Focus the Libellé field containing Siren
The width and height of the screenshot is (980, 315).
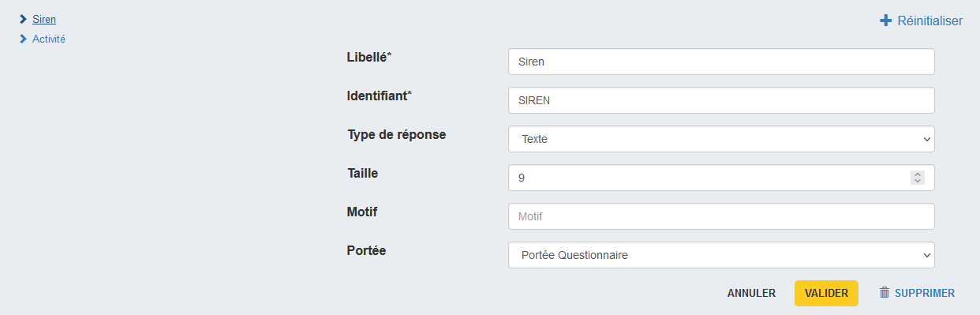721,62
